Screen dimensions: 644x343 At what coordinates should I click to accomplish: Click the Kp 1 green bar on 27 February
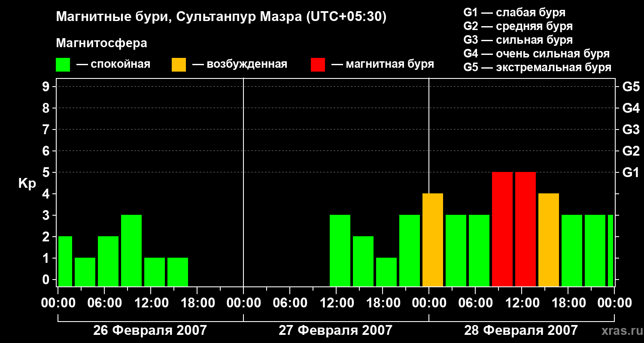tap(386, 272)
